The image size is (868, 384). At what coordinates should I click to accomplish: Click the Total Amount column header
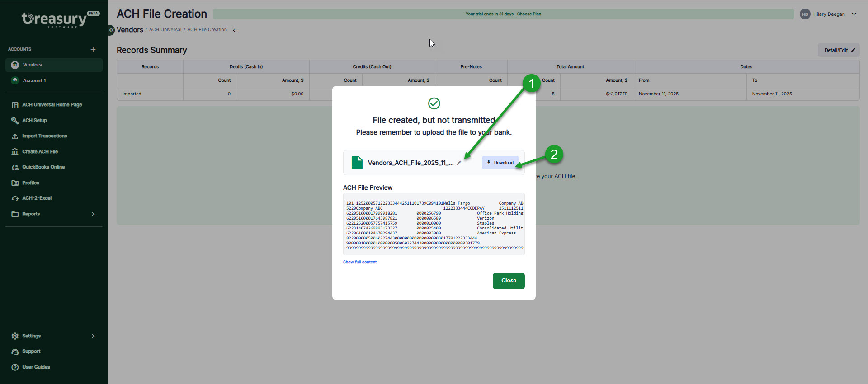pyautogui.click(x=570, y=67)
